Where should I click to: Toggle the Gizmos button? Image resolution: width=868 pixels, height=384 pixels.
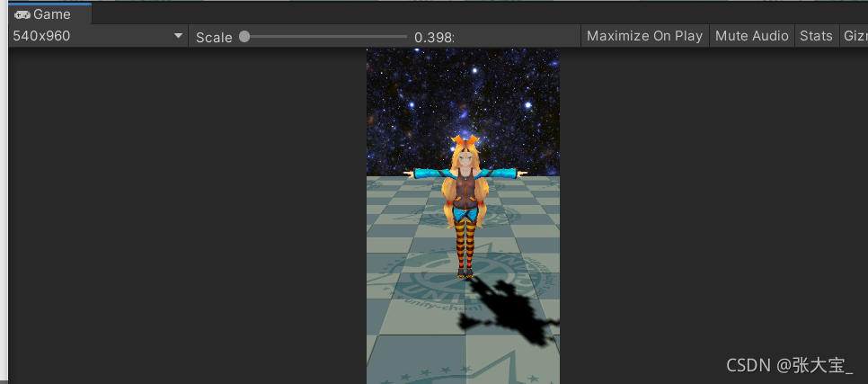point(855,36)
